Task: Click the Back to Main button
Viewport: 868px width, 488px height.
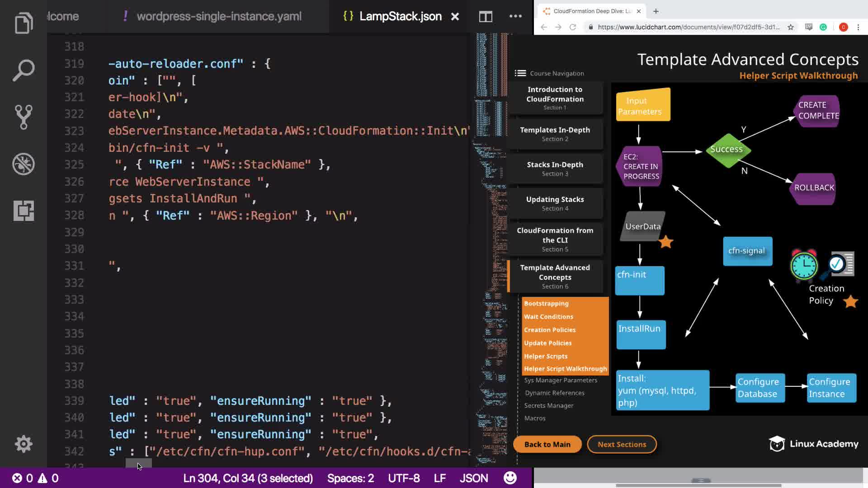Action: 547,444
